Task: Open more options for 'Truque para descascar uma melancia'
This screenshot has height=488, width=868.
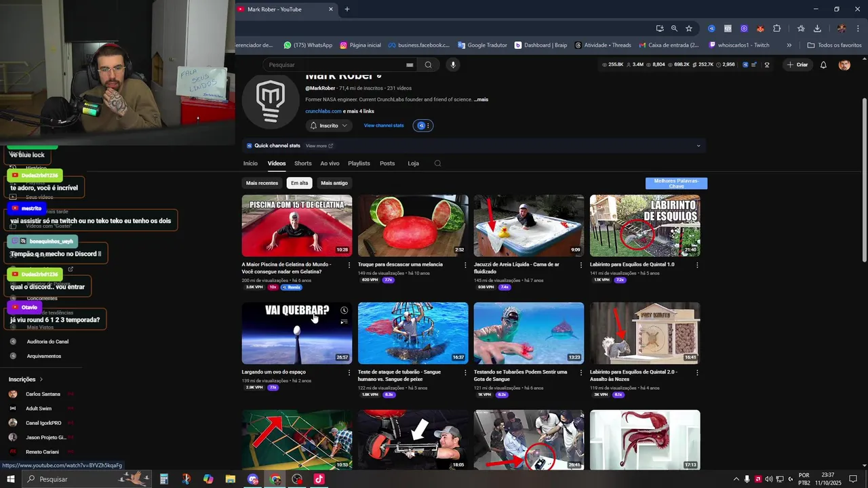Action: [465, 265]
